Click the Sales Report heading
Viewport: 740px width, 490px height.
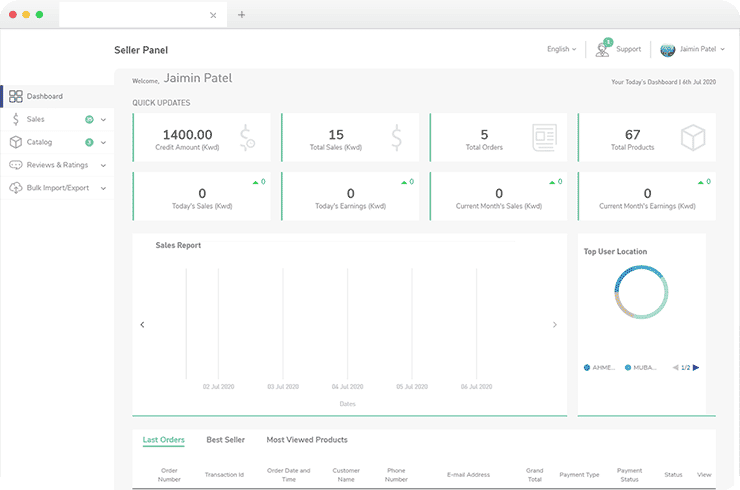(178, 245)
